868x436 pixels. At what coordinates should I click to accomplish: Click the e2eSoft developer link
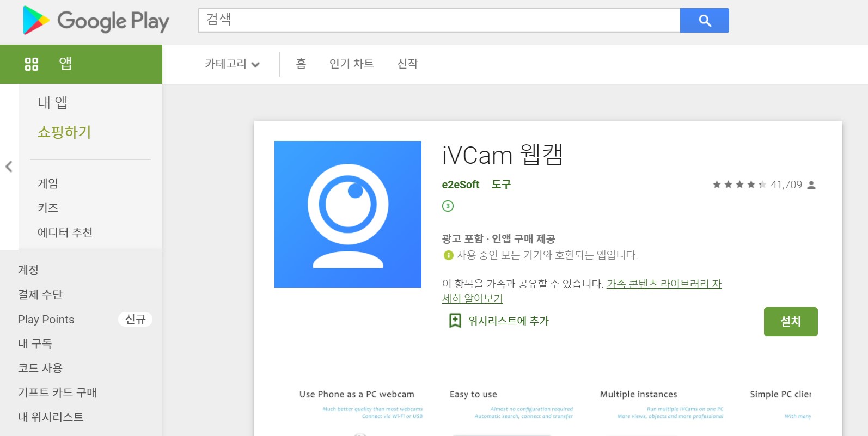(461, 185)
